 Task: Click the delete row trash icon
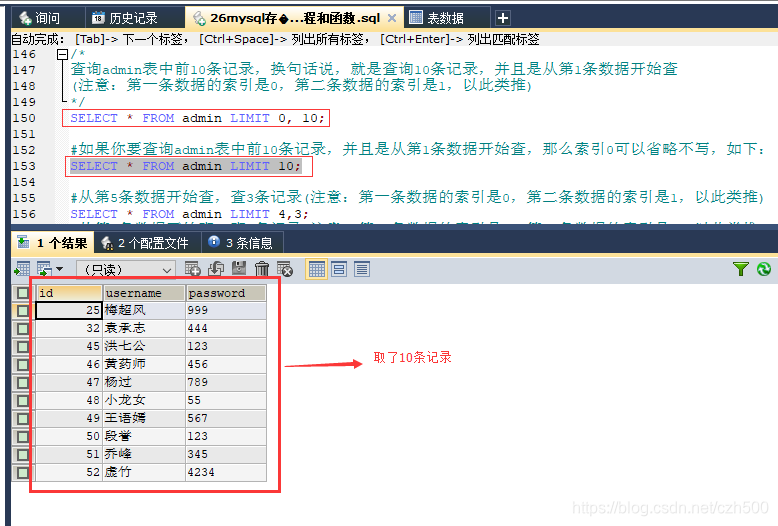(x=262, y=269)
